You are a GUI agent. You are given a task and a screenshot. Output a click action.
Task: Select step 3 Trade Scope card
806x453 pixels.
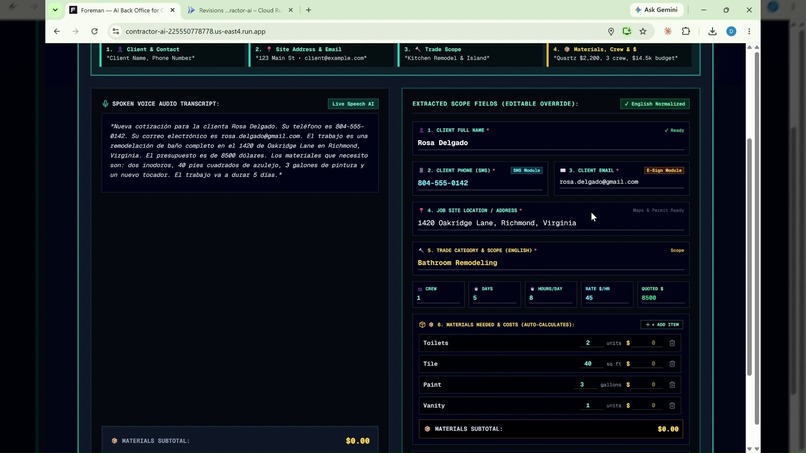(472, 54)
